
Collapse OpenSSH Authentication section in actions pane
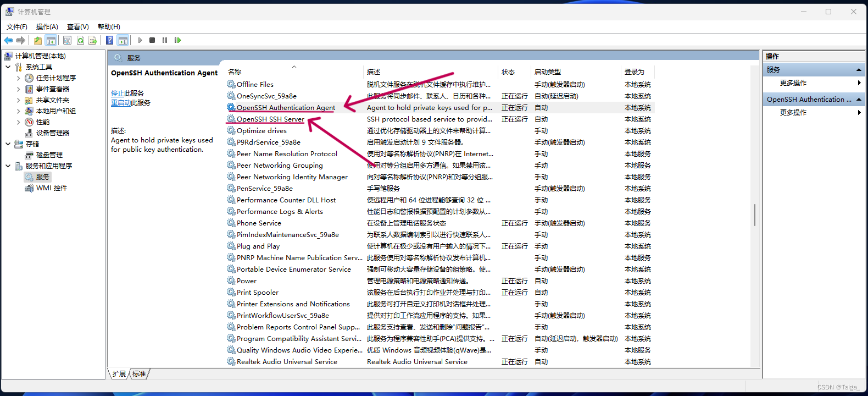tap(859, 100)
